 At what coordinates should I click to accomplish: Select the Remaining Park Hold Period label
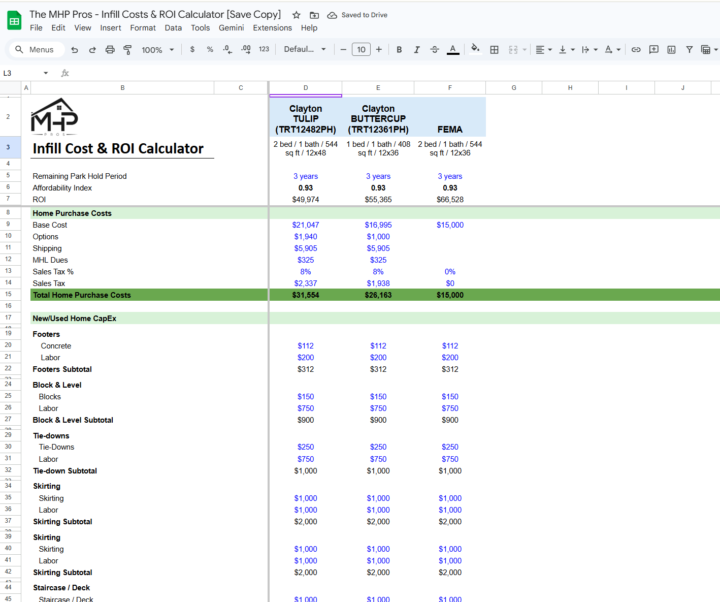79,176
